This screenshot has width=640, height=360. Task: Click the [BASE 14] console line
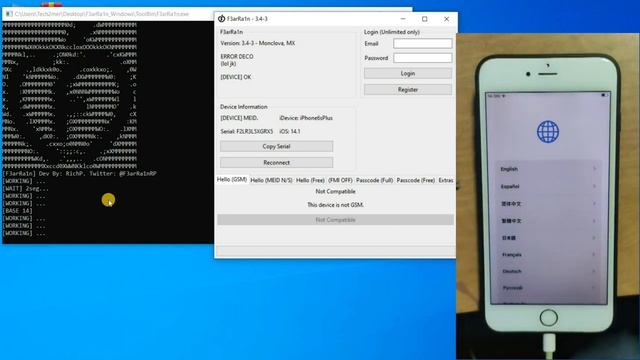pyautogui.click(x=18, y=211)
